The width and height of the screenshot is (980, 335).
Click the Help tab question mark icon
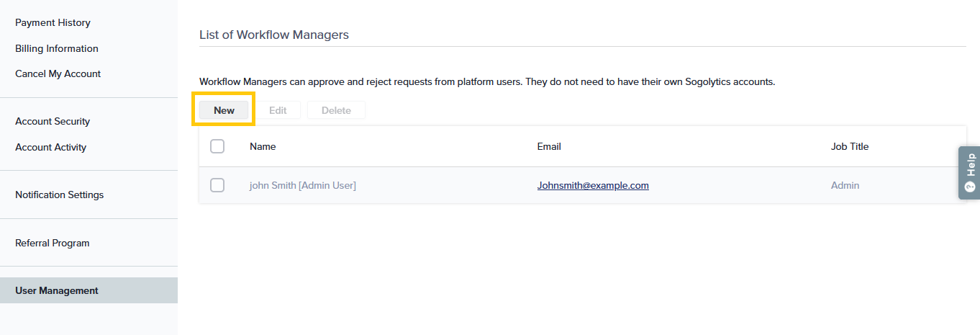[970, 187]
